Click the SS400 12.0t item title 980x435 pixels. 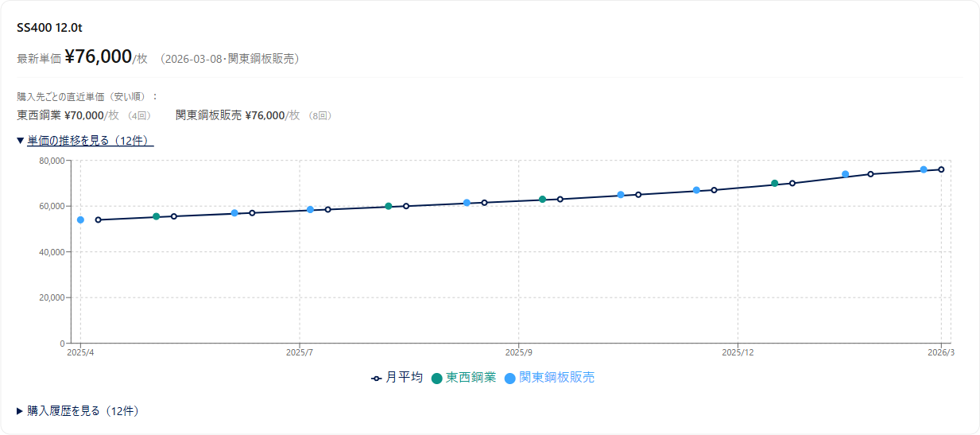tap(50, 28)
